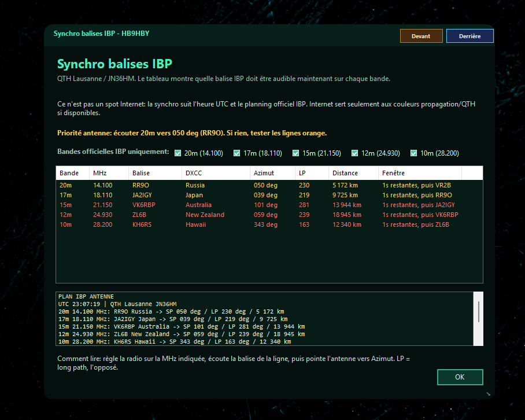Toggle the 17m (18.110) band checkbox

236,153
